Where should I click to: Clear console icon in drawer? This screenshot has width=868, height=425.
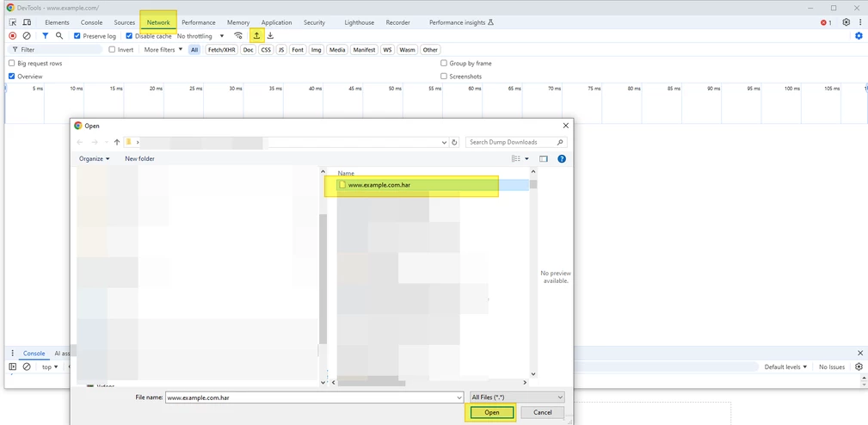click(27, 366)
